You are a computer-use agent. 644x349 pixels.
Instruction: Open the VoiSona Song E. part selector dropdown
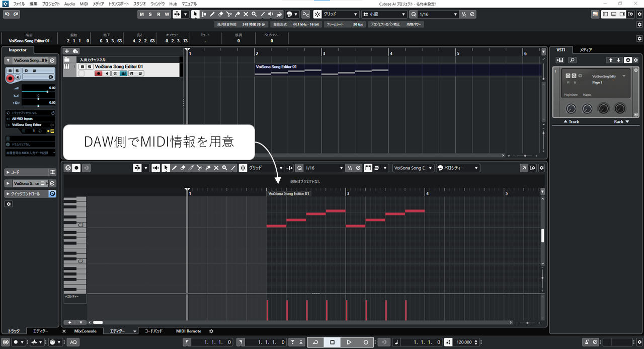click(x=414, y=168)
